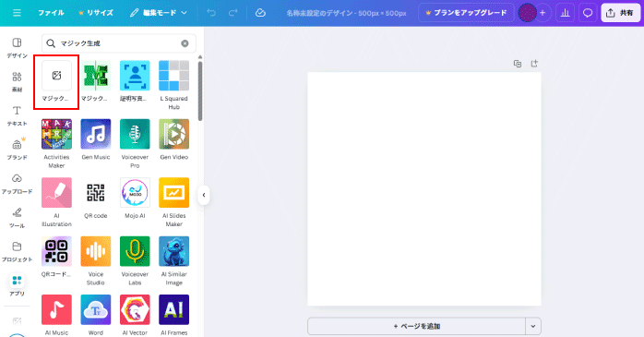
Task: Add a new page with page-plus icon
Action: tap(534, 64)
